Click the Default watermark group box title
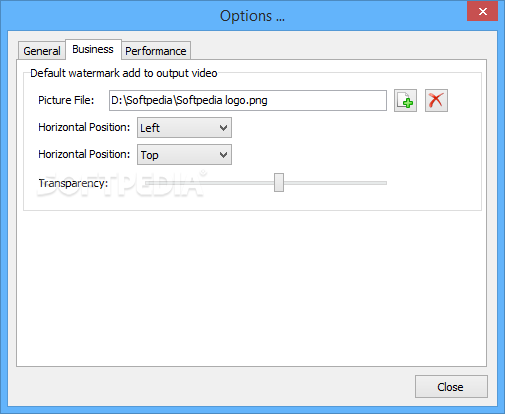Image resolution: width=505 pixels, height=414 pixels. 124,73
